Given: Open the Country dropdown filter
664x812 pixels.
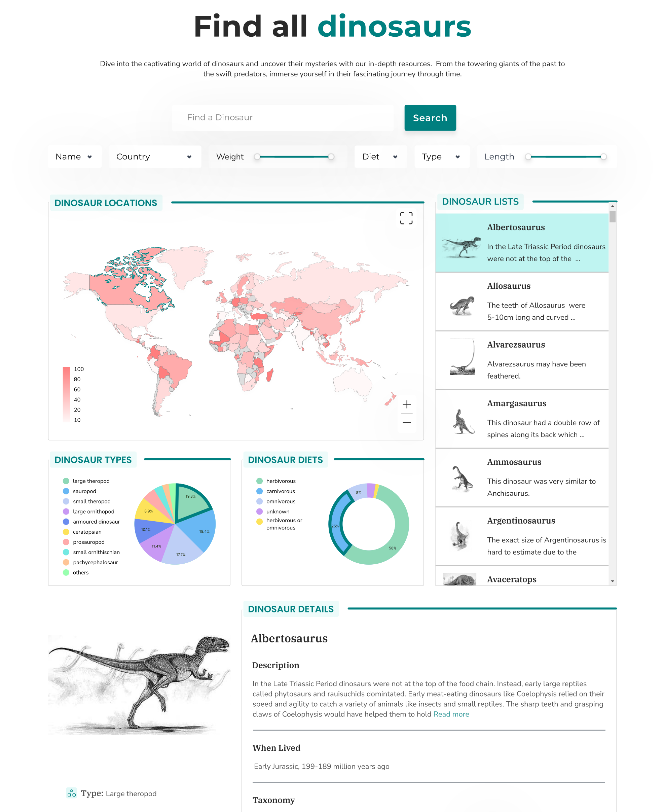Looking at the screenshot, I should tap(155, 156).
